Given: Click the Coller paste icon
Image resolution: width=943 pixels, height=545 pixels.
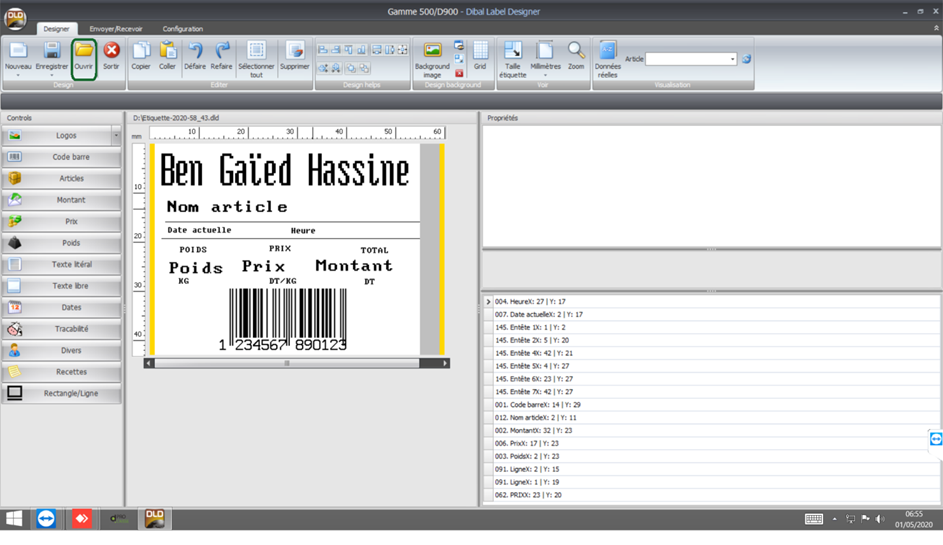Looking at the screenshot, I should pos(167,51).
